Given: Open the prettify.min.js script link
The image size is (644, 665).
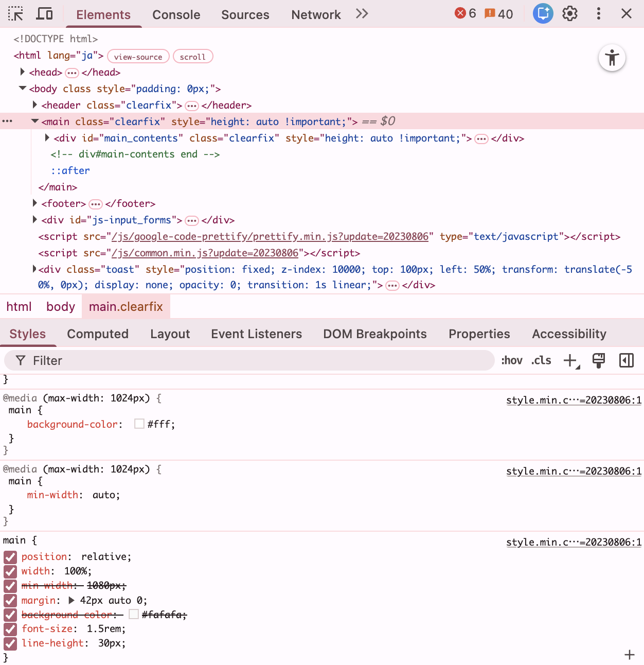Looking at the screenshot, I should 270,236.
